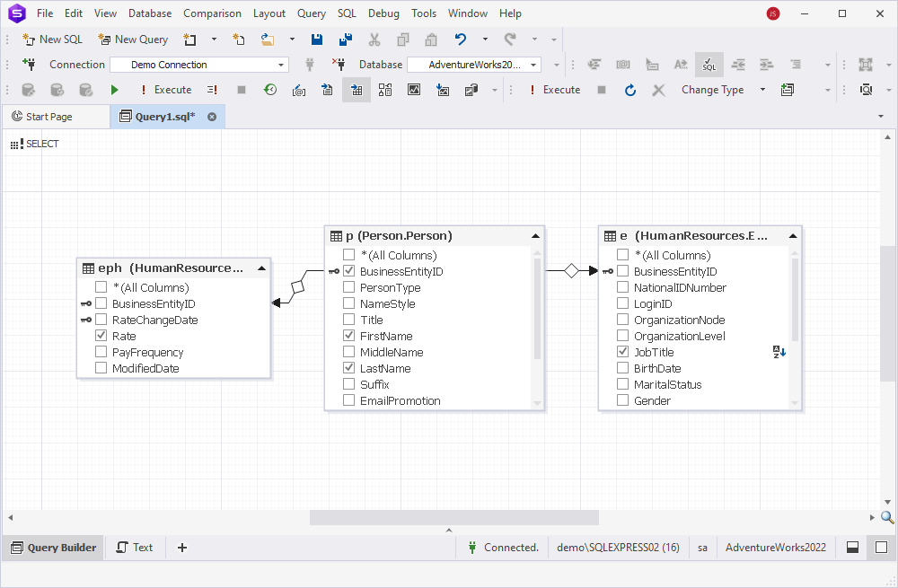The height and width of the screenshot is (588, 898).
Task: Open the dropdown arrow next to Open folder
Action: [292, 39]
